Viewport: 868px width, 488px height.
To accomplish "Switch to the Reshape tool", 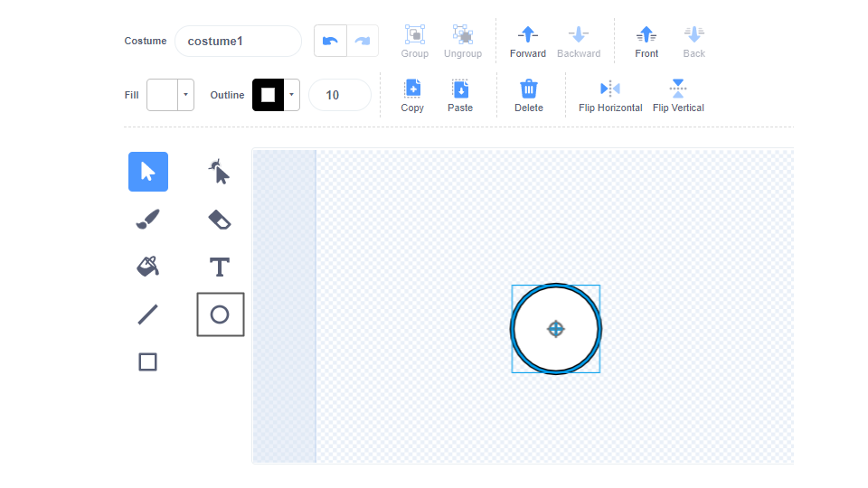I will [x=220, y=172].
